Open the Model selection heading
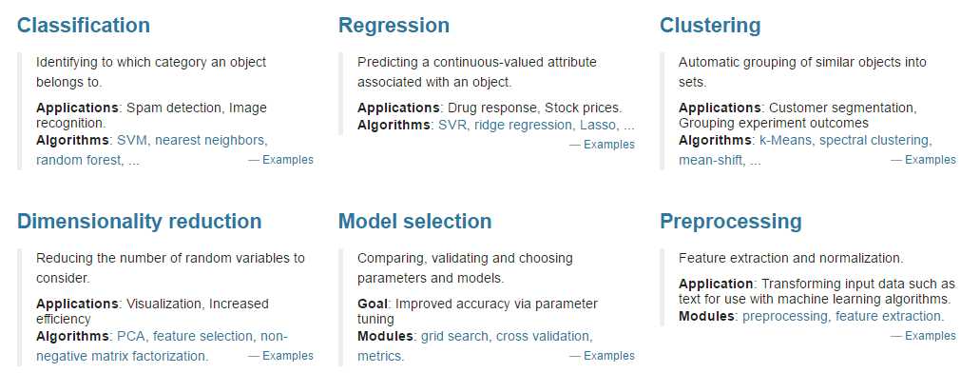The image size is (980, 373). click(x=415, y=221)
